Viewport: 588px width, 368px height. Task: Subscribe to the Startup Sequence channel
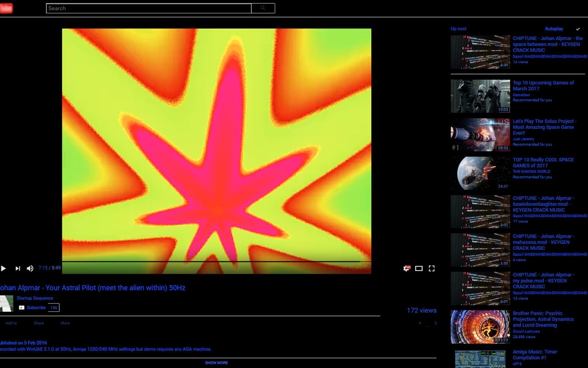tap(33, 308)
